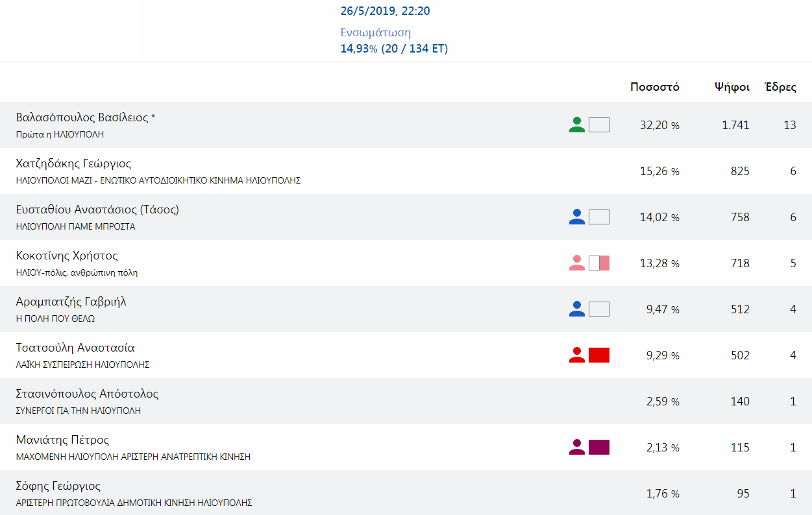Click pink person icon for Κοκοτίνης Χρήστος

(576, 263)
